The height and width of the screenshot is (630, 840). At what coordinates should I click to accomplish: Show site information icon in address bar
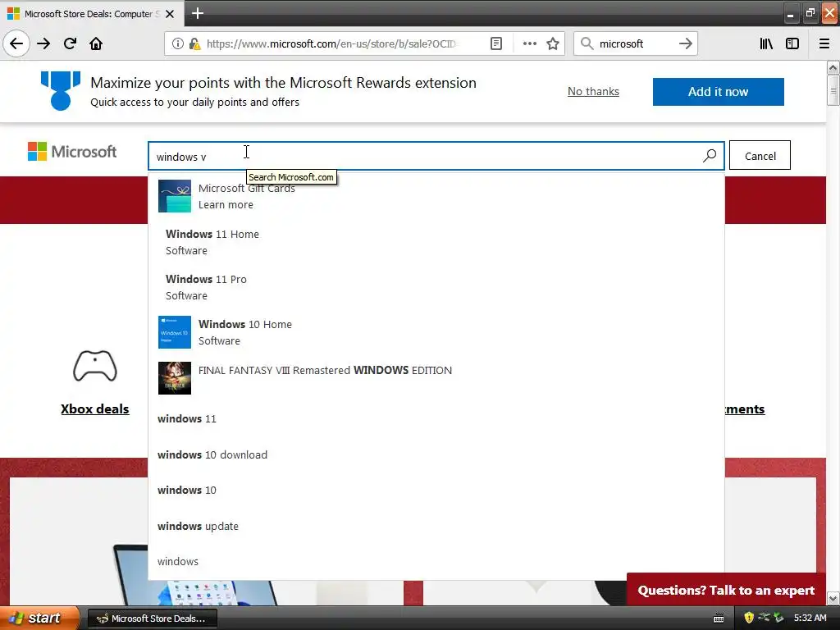(178, 43)
